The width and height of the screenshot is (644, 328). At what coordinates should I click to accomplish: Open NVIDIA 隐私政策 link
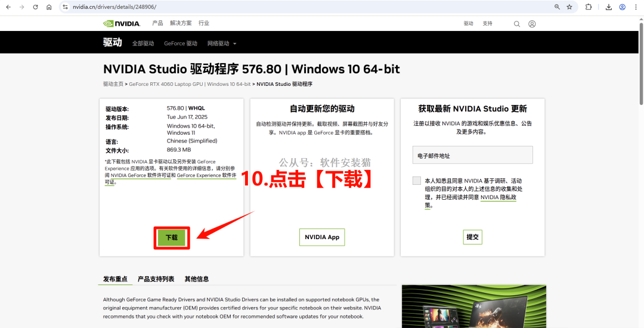coord(499,197)
